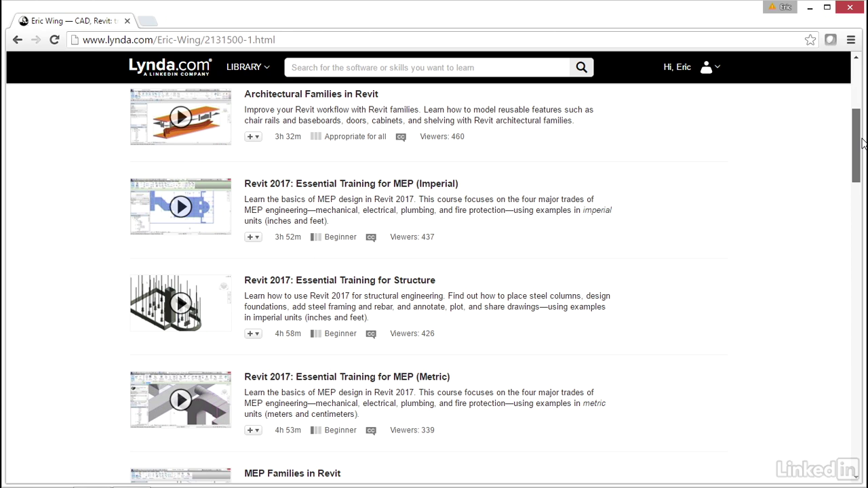The width and height of the screenshot is (868, 488).
Task: Close the Eric Wing browser tab
Action: pyautogui.click(x=127, y=21)
